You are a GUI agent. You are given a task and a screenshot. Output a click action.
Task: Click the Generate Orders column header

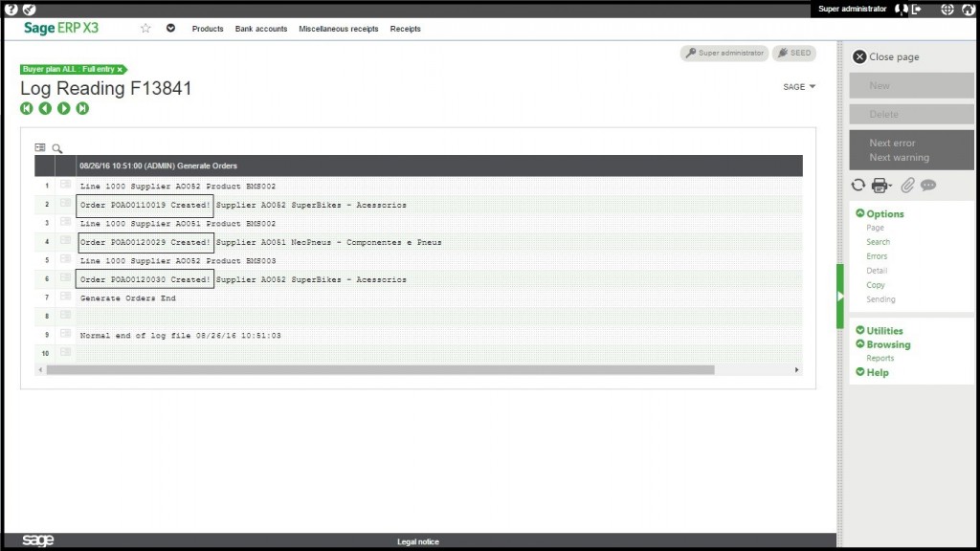click(x=438, y=166)
